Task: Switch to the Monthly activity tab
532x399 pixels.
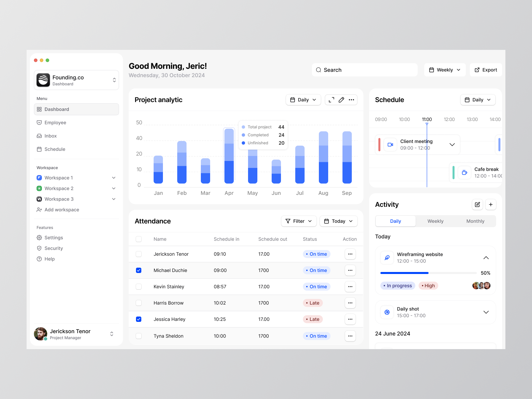Action: pos(475,221)
